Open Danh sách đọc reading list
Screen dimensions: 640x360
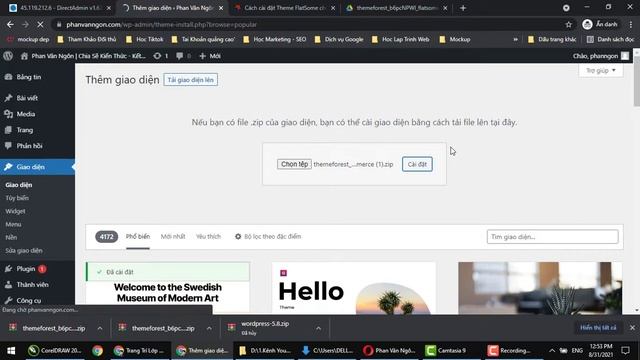pos(611,40)
